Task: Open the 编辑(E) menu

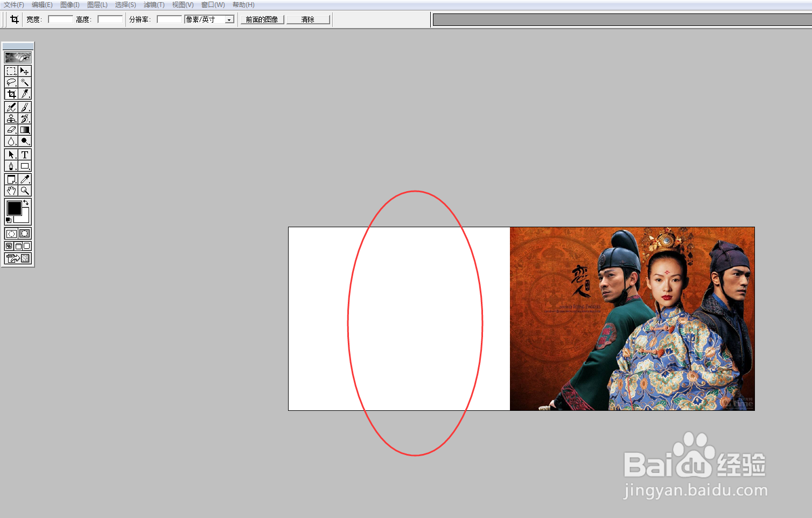Action: click(x=42, y=5)
